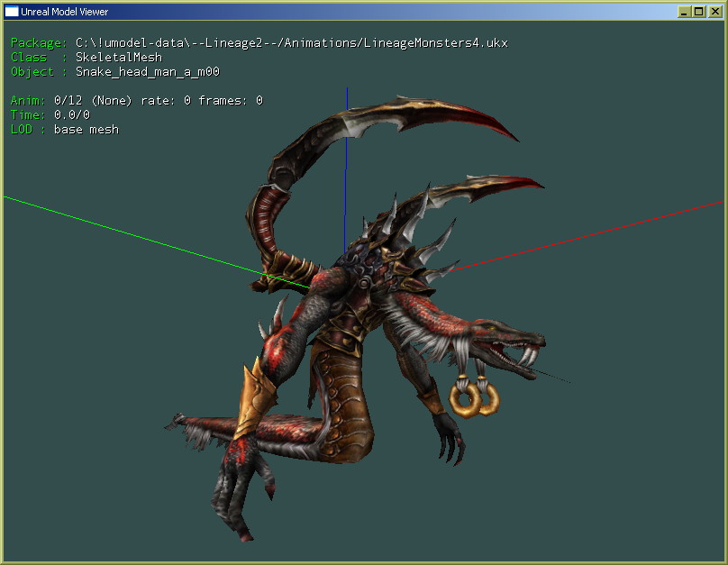Close the Unreal Model Viewer window
This screenshot has height=565, width=728.
click(x=714, y=12)
